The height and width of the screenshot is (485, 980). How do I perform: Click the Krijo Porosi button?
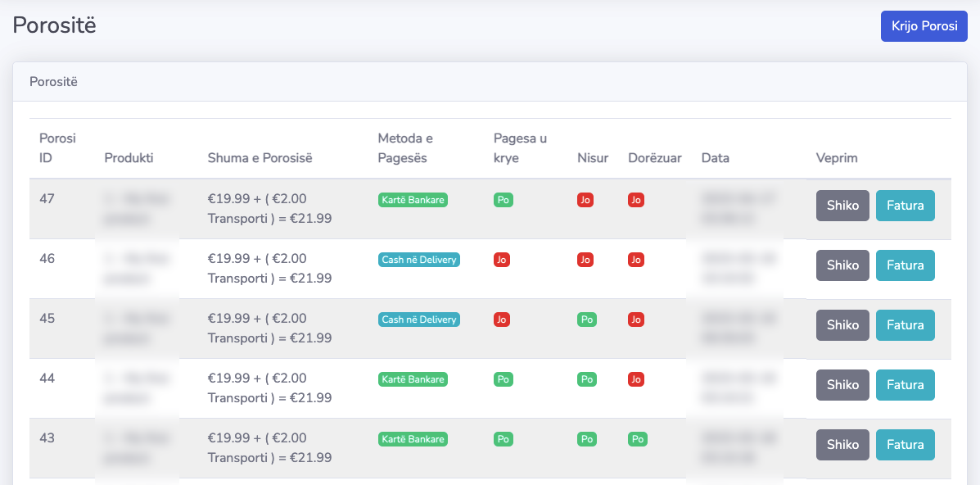click(x=924, y=25)
